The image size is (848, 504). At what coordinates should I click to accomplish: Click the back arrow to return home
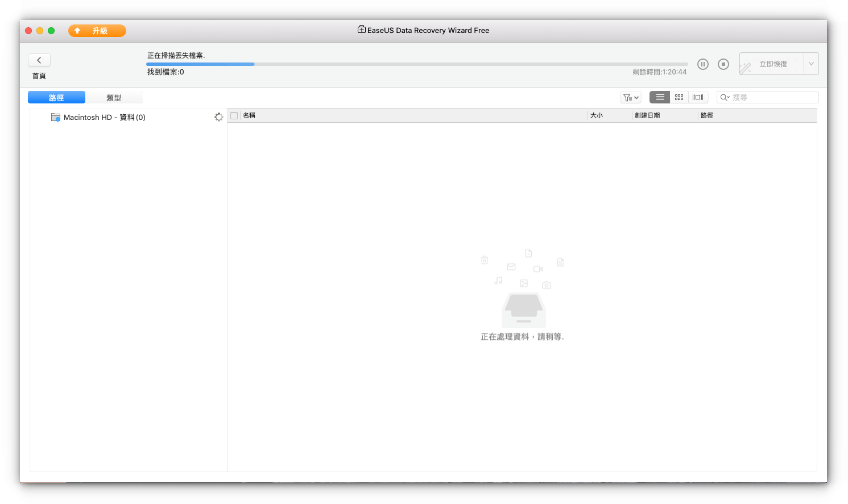39,60
